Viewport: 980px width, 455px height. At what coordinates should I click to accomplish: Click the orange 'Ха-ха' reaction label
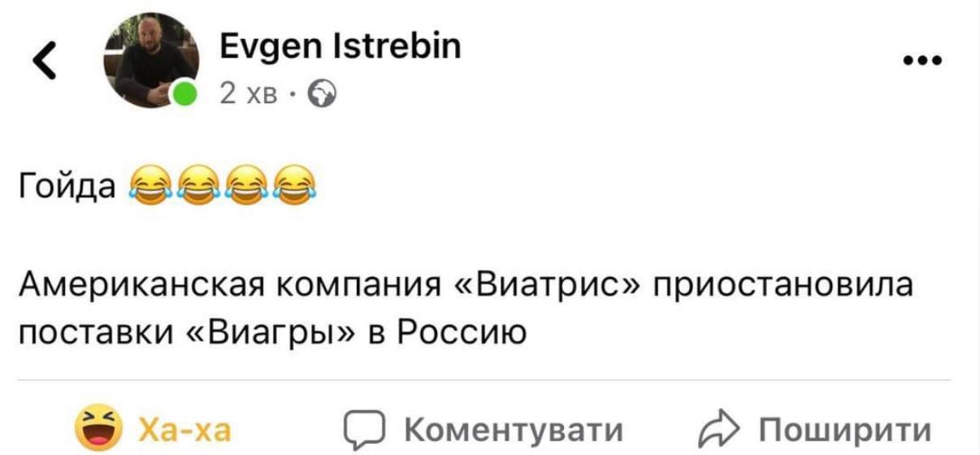[185, 429]
